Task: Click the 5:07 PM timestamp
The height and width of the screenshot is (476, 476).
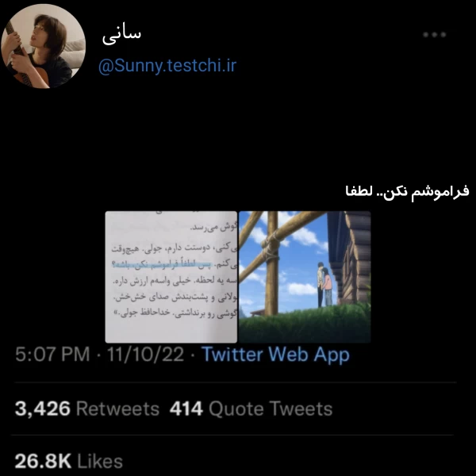Action: point(52,355)
